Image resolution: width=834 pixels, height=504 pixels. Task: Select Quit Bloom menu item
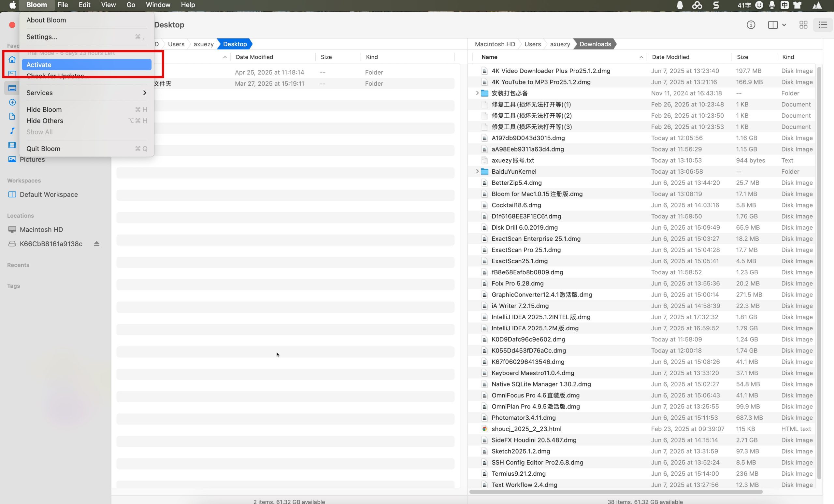tap(43, 149)
